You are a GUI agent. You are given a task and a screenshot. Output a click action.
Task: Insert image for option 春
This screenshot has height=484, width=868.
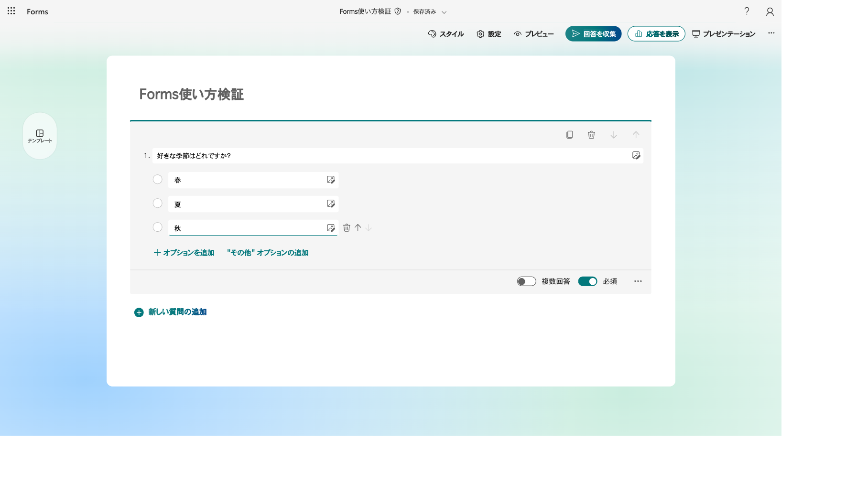point(331,180)
